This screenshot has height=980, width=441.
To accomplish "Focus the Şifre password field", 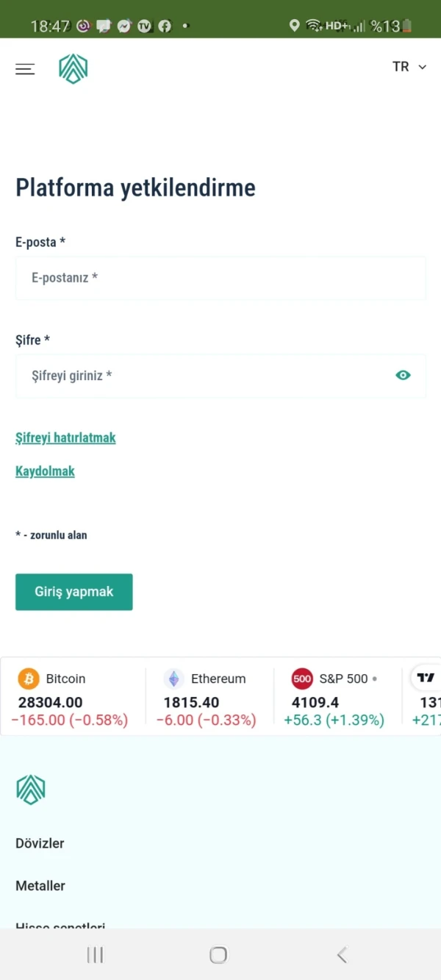I will [206, 376].
